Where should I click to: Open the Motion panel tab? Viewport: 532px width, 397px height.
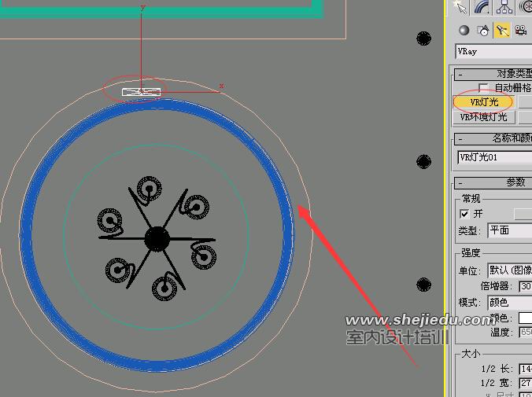pyautogui.click(x=524, y=7)
